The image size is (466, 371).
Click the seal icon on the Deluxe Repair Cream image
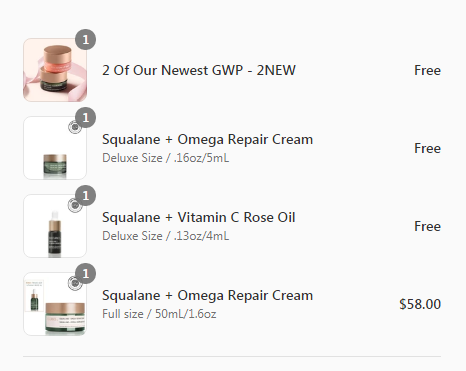coord(75,127)
